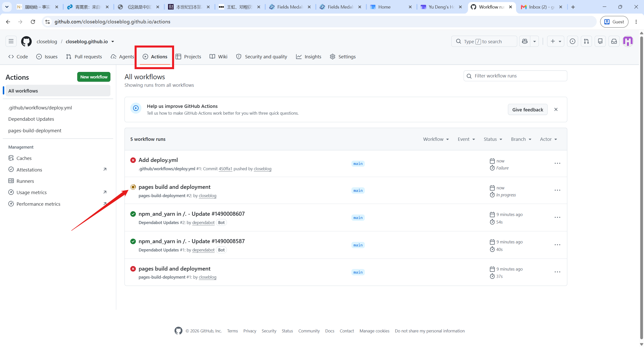Dismiss the Help us improve banner
The height and width of the screenshot is (347, 644).
(x=556, y=109)
